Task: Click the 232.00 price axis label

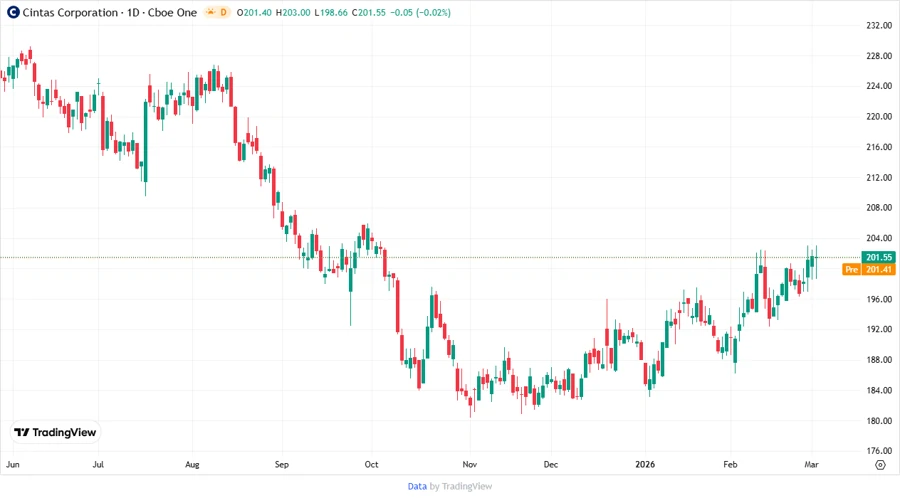Action: [879, 26]
